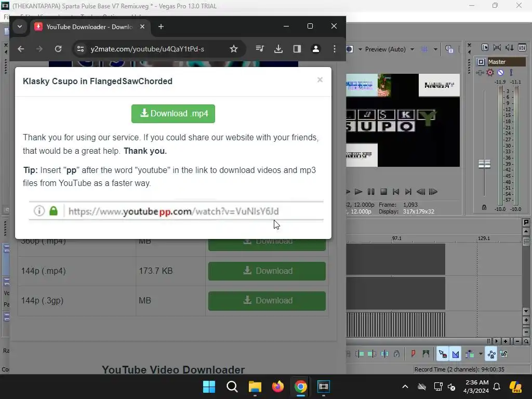Toggle preview grid overlay in Vegas
The height and width of the screenshot is (399, 532).
[424, 49]
